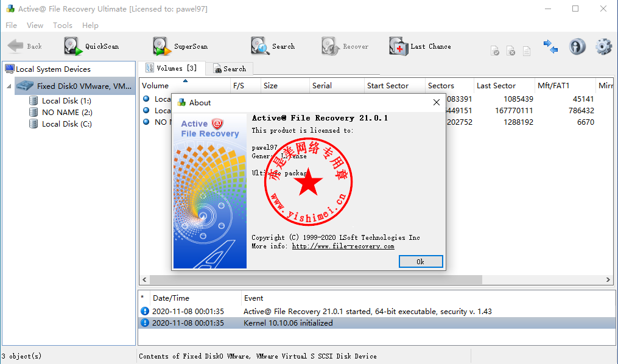This screenshot has width=618, height=364.
Task: Open the Help menu
Action: pos(90,25)
